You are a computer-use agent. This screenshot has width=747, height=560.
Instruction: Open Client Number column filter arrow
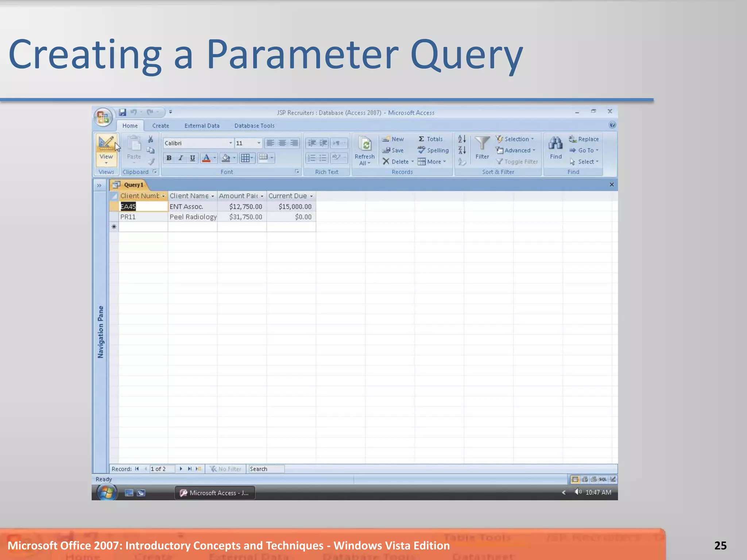coord(163,196)
